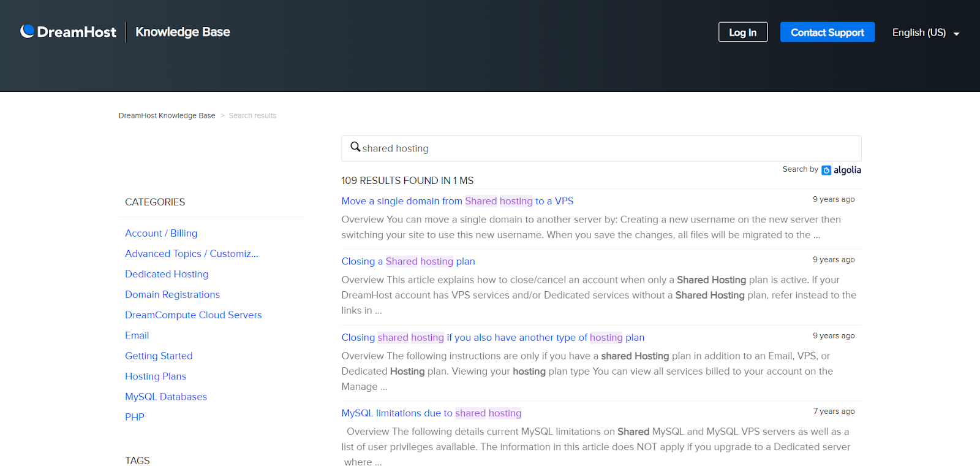Open the Getting Started category
The image size is (980, 466).
[x=159, y=356]
